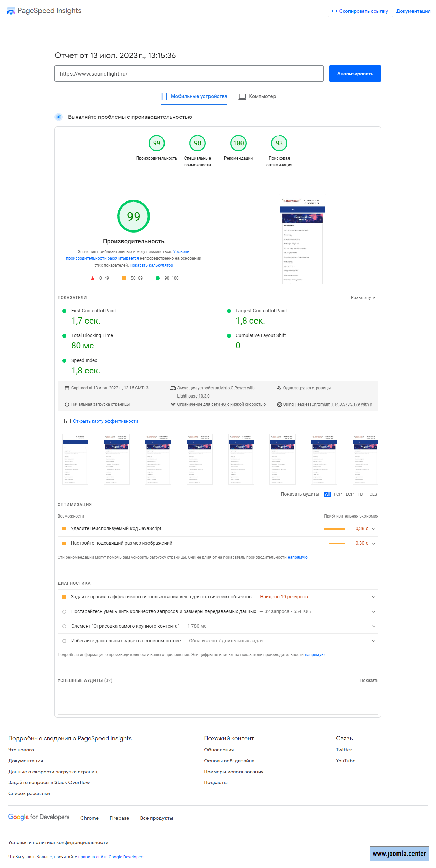This screenshot has height=868, width=436.
Task: Click the treemap icon beside Открыть карту эффективности
Action: pyautogui.click(x=67, y=421)
